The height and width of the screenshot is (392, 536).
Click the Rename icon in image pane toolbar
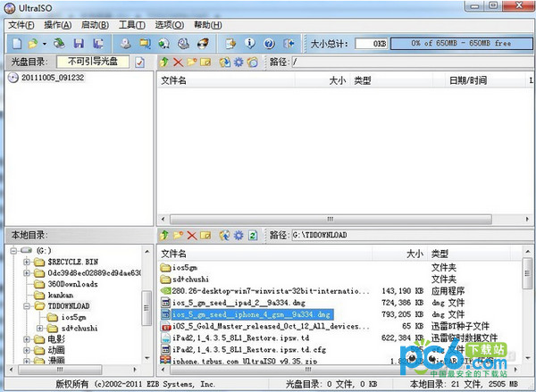click(x=205, y=63)
